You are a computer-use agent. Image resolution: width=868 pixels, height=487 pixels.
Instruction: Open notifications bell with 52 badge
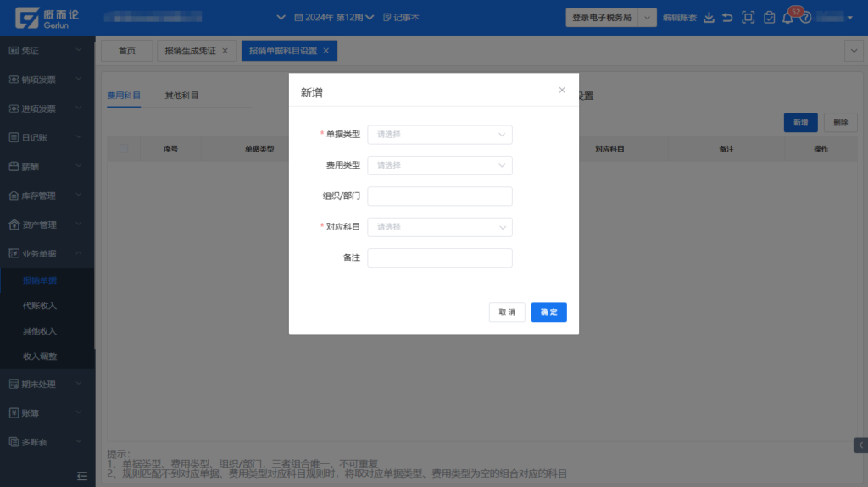(788, 18)
